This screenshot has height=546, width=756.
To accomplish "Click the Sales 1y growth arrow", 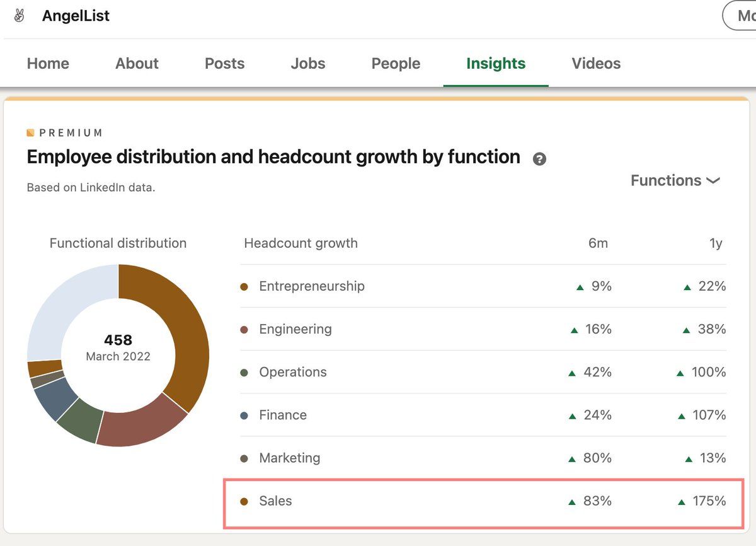I will [681, 502].
